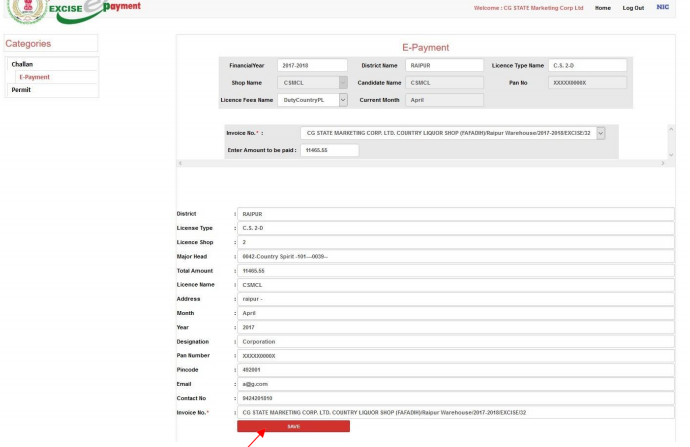Click the horizontal scrollbar below invoice panel
This screenshot has width=690, height=447.
click(x=420, y=162)
